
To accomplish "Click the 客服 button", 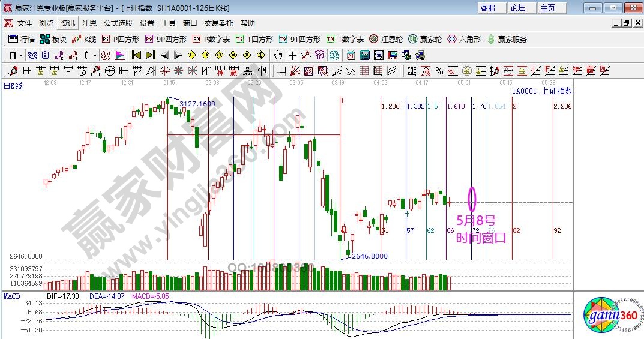I will (x=488, y=8).
